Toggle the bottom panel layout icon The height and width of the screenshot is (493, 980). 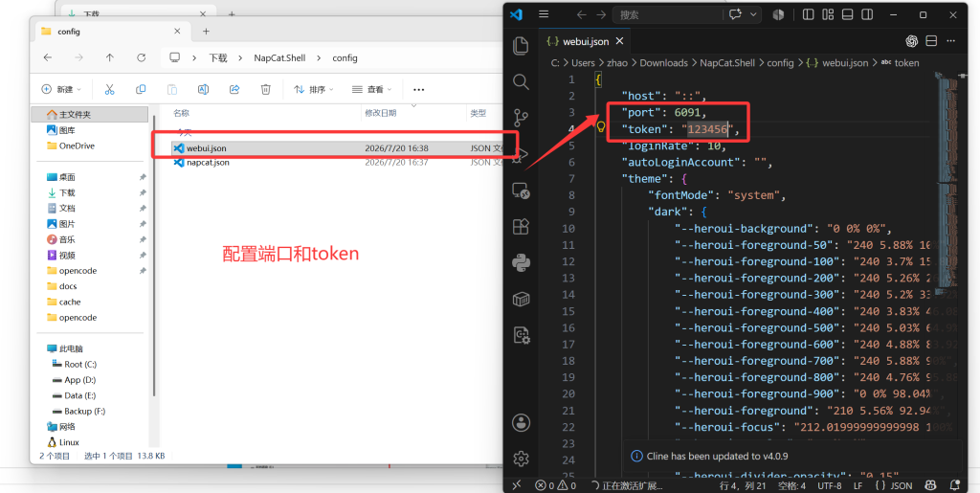(847, 14)
